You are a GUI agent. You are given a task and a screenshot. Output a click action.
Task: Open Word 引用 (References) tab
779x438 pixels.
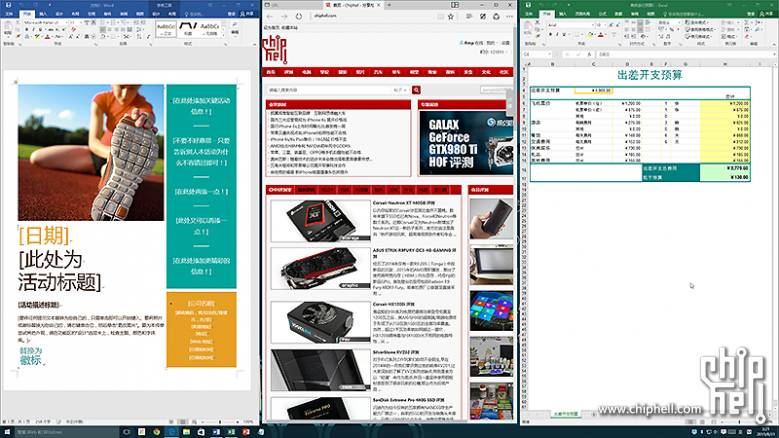(92, 13)
